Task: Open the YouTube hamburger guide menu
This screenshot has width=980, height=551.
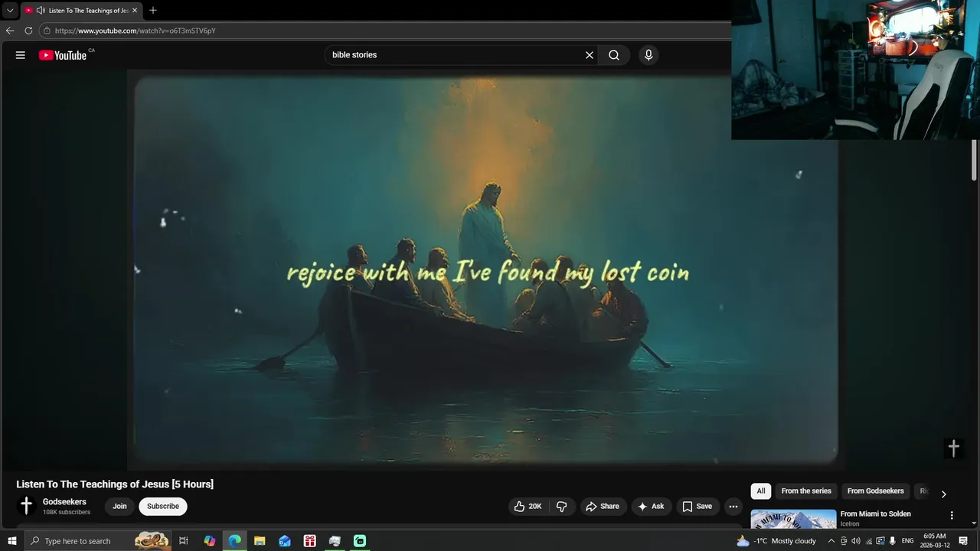Action: pos(21,55)
